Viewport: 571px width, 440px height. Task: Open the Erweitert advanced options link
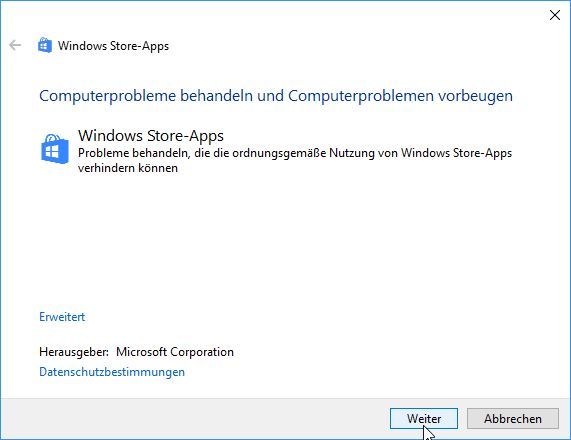pos(62,317)
